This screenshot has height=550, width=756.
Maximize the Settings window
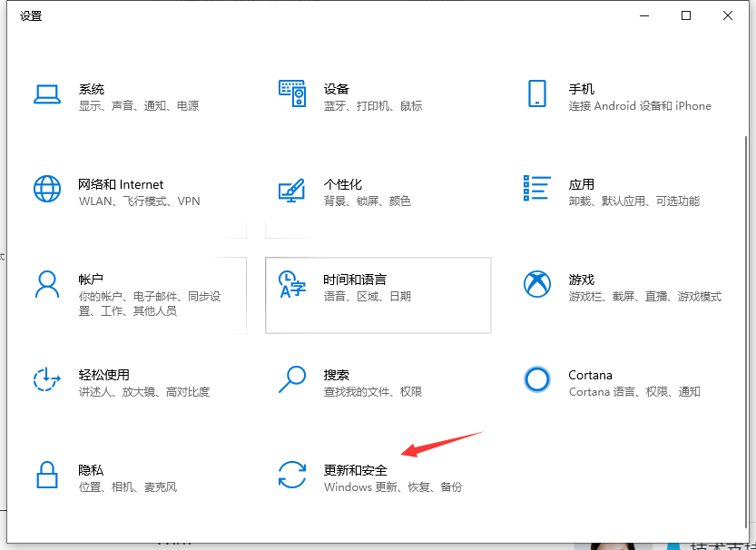[686, 15]
